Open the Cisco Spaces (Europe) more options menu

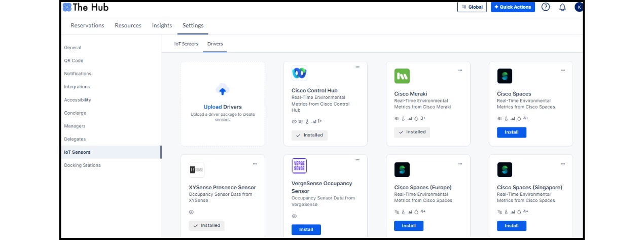pyautogui.click(x=460, y=163)
